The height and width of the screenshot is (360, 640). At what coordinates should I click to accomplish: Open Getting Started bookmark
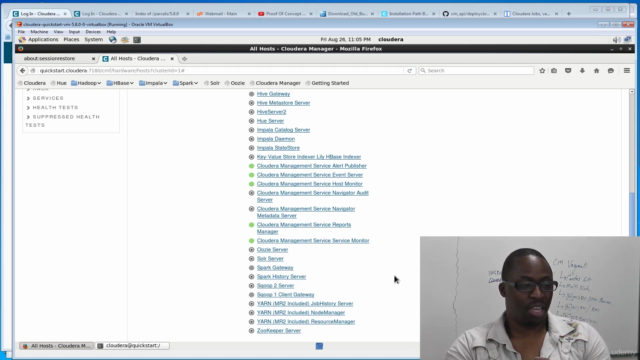(327, 83)
